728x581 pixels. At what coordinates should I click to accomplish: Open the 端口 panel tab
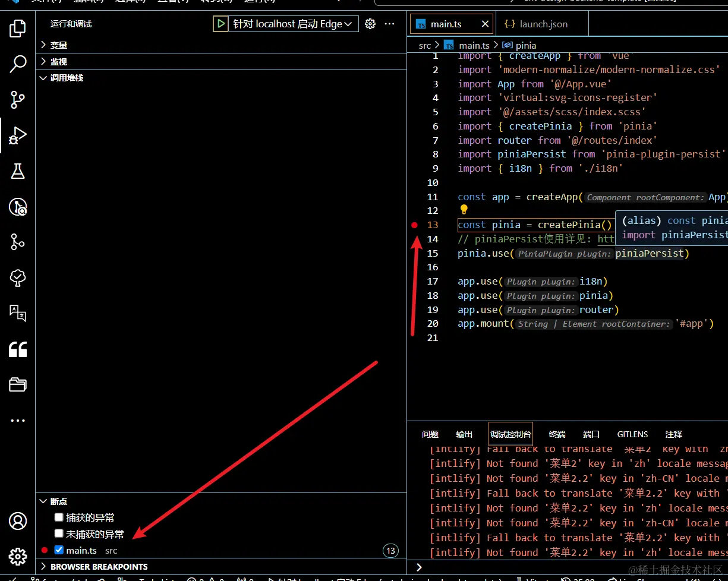[591, 434]
